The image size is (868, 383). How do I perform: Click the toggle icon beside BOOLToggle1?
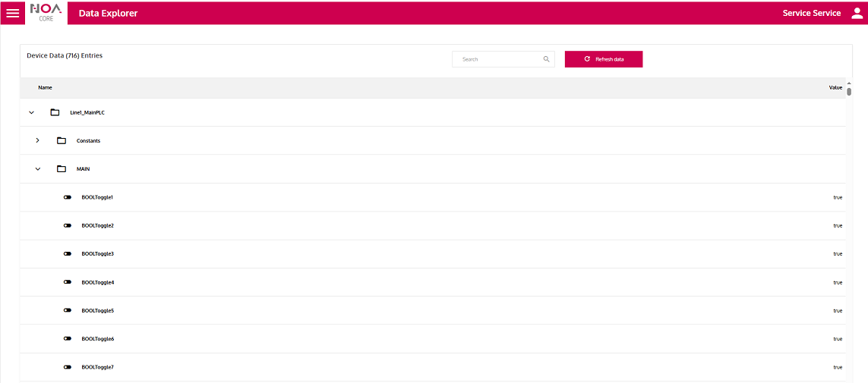[x=68, y=197]
